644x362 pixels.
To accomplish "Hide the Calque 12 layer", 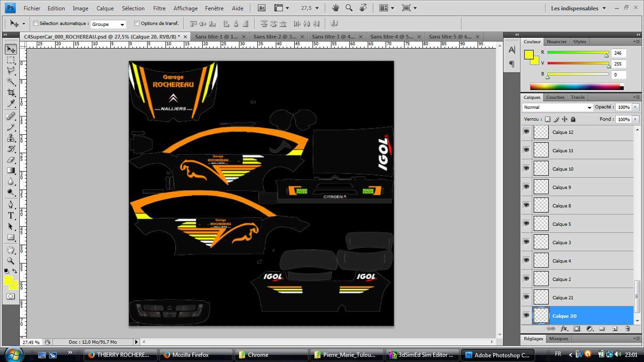I will 526,132.
